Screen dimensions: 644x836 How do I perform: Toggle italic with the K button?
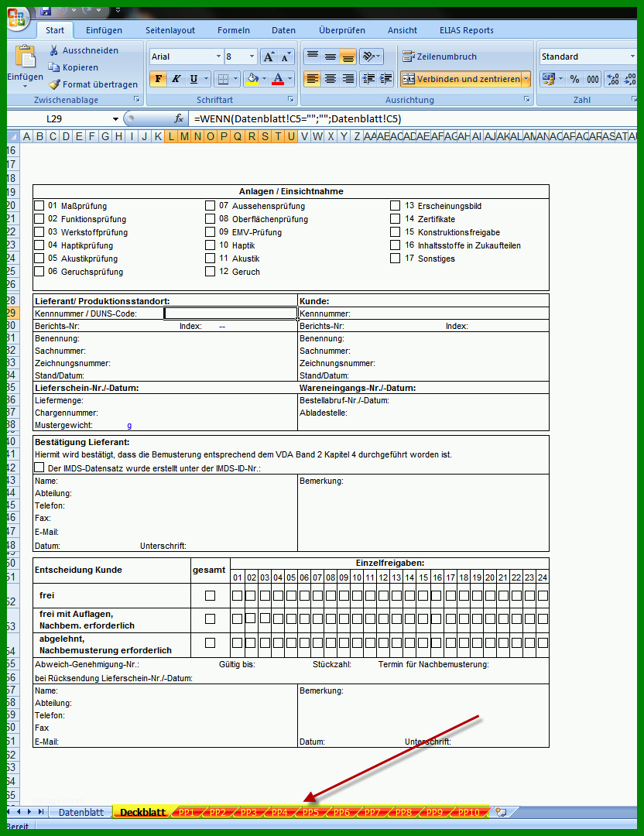coord(176,79)
